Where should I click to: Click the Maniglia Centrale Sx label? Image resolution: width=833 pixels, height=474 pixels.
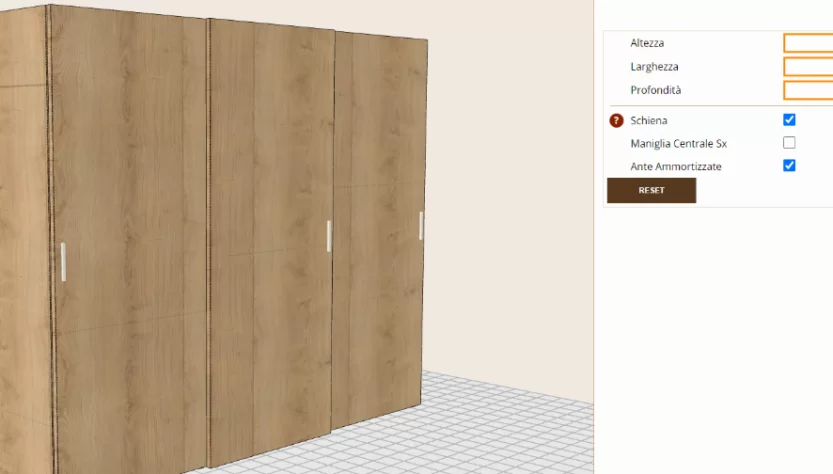(x=678, y=143)
